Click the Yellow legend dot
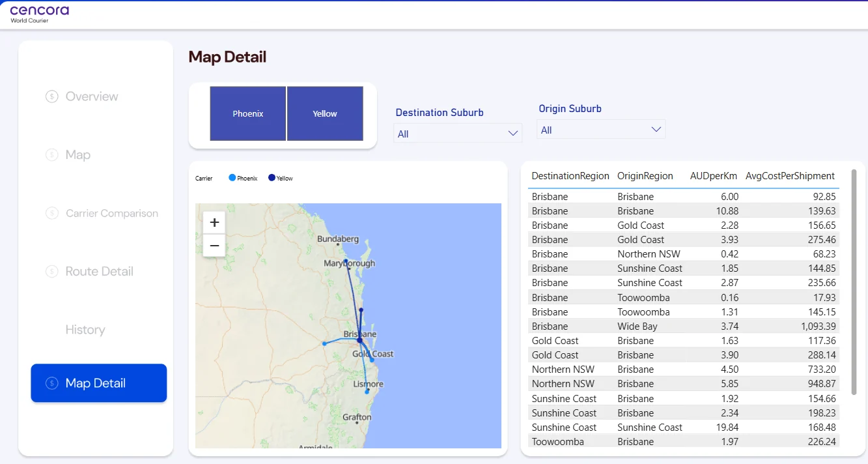868x464 pixels. point(272,177)
